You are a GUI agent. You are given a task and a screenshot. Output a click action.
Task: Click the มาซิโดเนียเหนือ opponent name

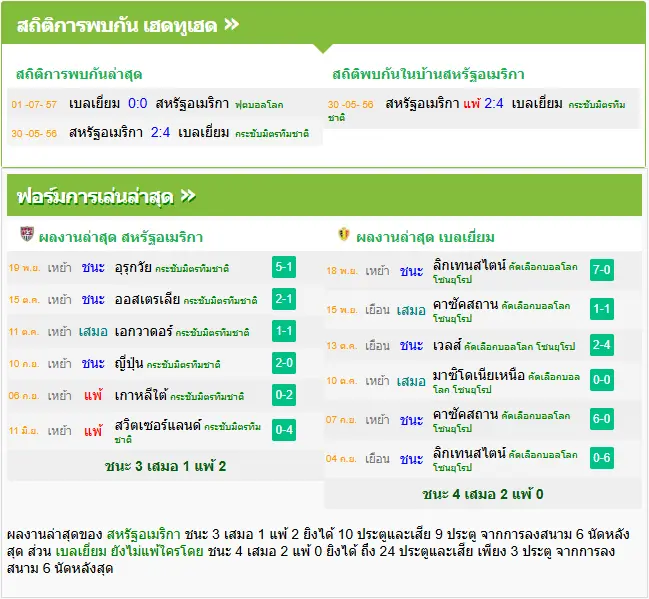pyautogui.click(x=479, y=375)
